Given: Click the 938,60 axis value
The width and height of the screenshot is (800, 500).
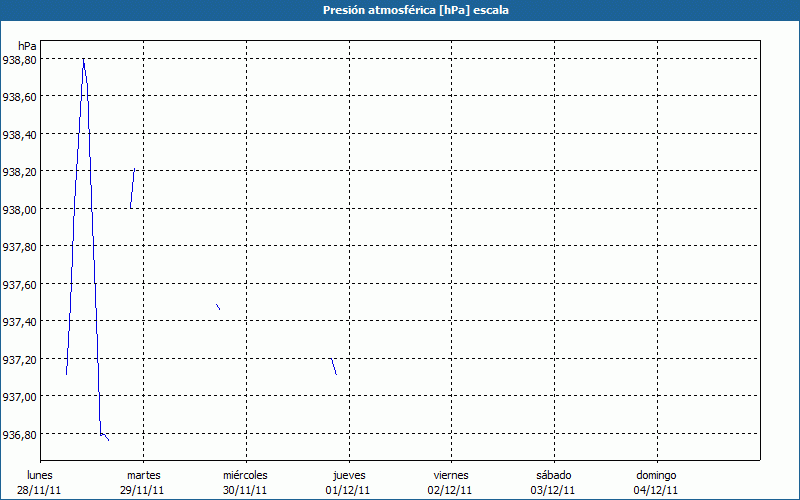Looking at the screenshot, I should tap(19, 97).
